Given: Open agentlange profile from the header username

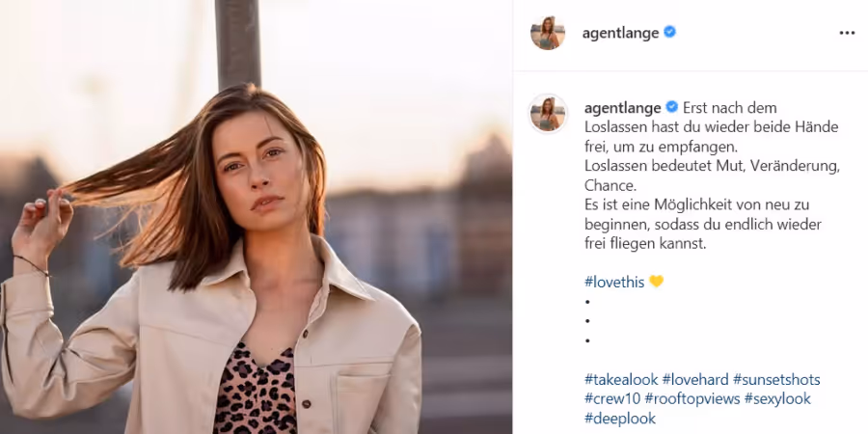Looking at the screenshot, I should 620,33.
